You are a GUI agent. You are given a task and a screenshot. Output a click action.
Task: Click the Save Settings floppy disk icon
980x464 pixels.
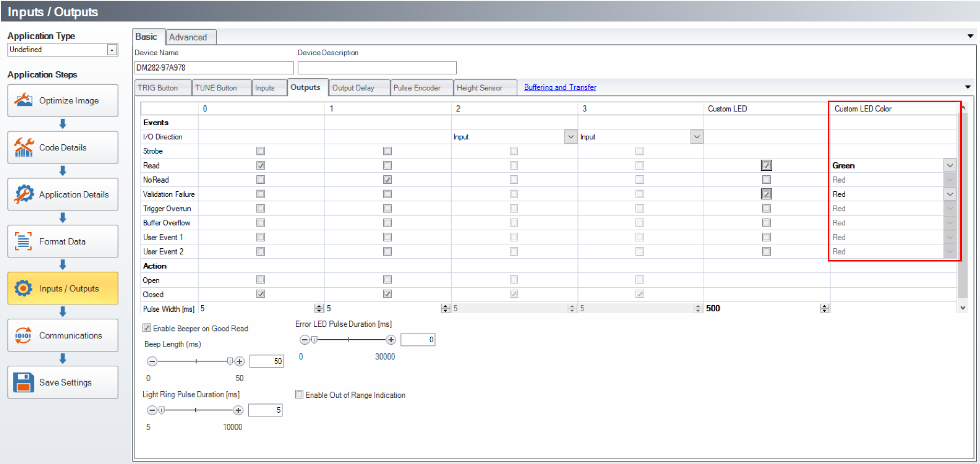[x=23, y=382]
